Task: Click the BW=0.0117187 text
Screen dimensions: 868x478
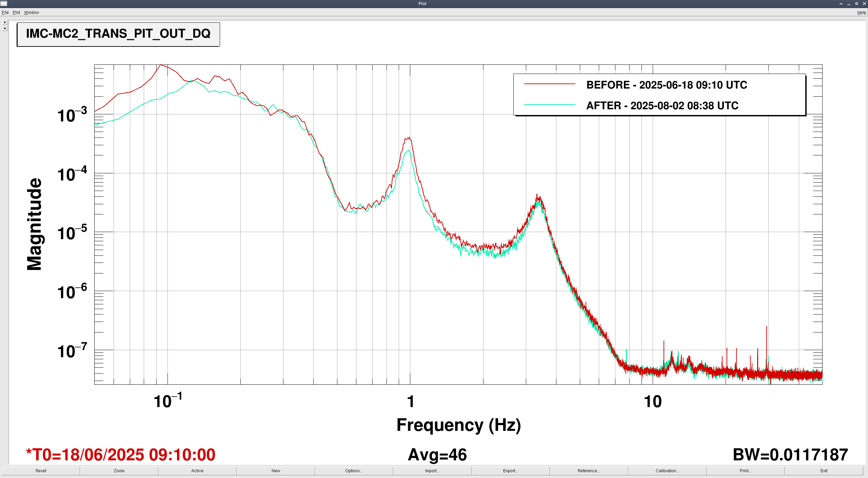Action: (790, 455)
